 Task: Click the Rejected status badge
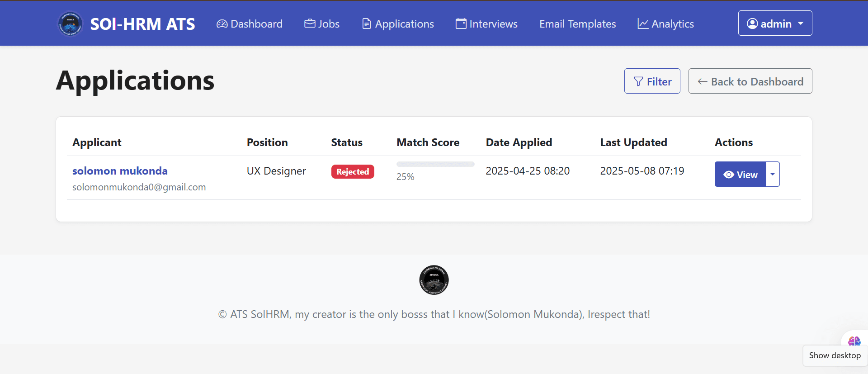coord(353,171)
